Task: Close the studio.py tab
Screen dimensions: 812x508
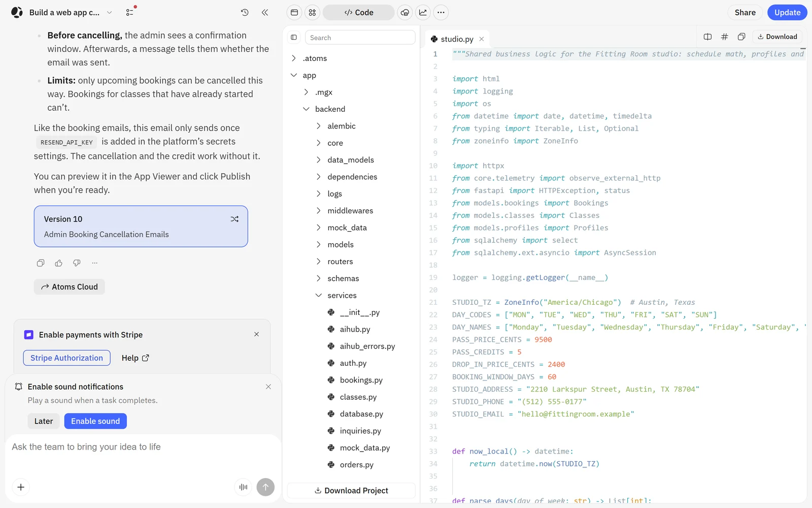Action: [482, 39]
